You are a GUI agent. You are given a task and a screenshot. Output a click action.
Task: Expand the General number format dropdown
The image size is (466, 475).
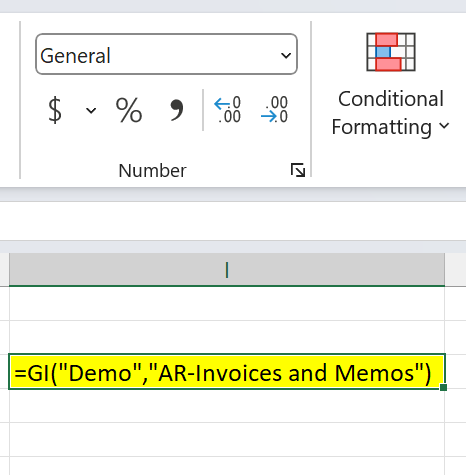click(286, 55)
